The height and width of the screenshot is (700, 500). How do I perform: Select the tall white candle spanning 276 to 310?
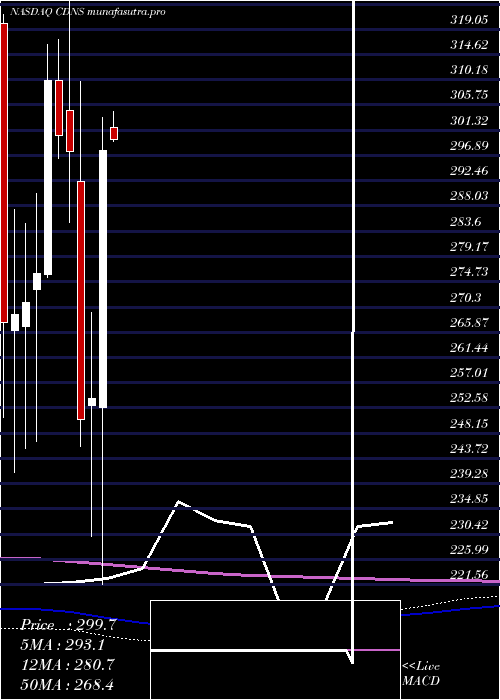click(48, 178)
